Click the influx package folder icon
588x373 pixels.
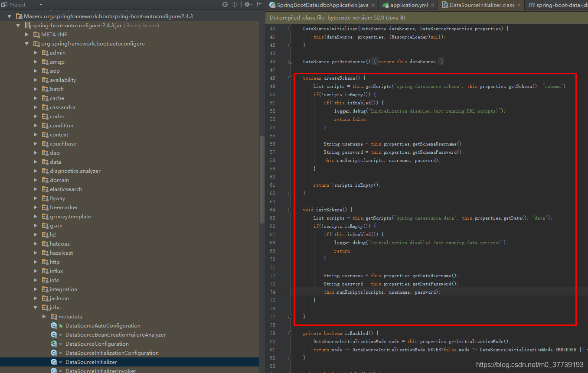[45, 271]
